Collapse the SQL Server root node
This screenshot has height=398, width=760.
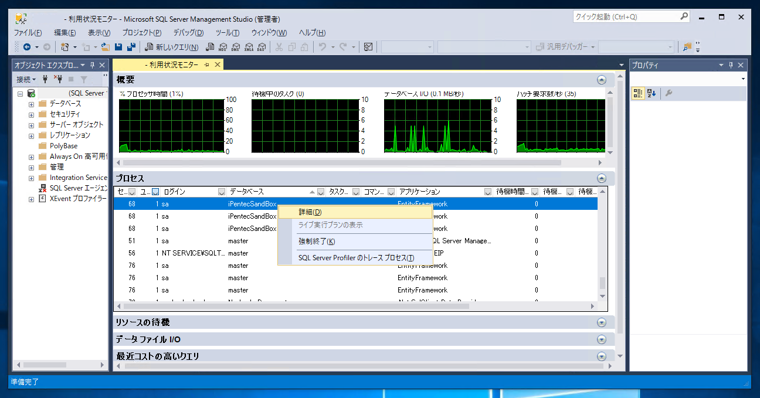pyautogui.click(x=20, y=93)
